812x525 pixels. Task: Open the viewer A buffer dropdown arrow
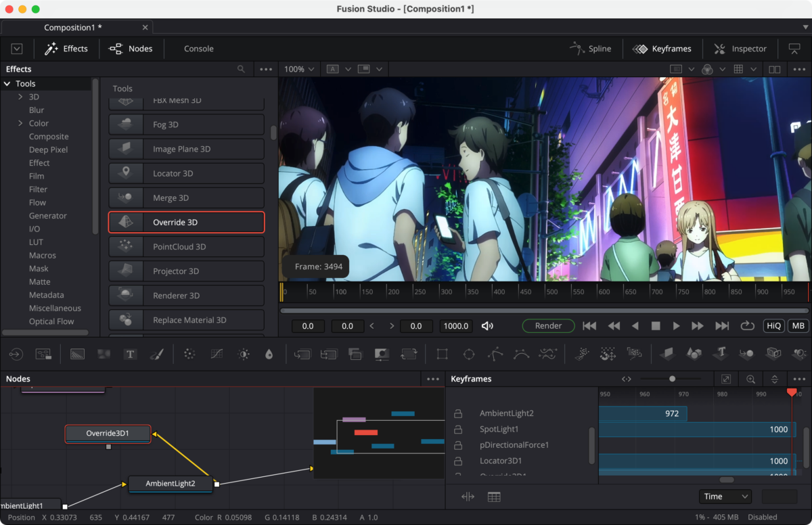point(348,69)
